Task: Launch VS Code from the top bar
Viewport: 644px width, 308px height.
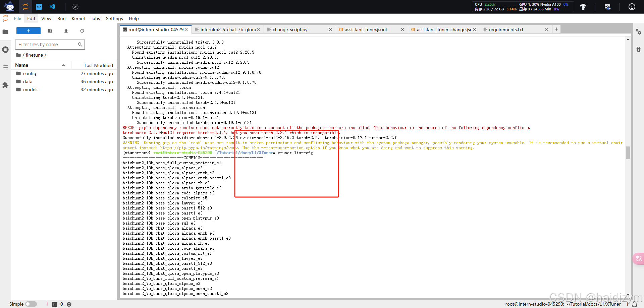Action: click(x=52, y=7)
